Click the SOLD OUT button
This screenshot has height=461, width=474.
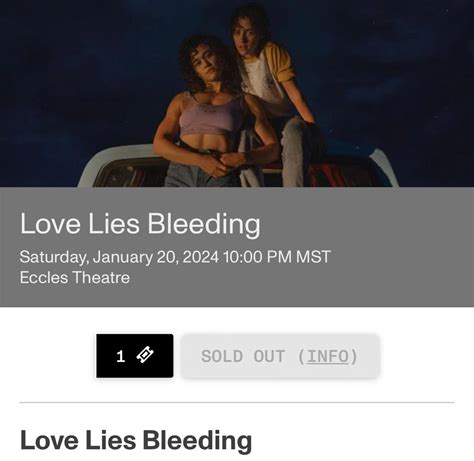click(280, 356)
